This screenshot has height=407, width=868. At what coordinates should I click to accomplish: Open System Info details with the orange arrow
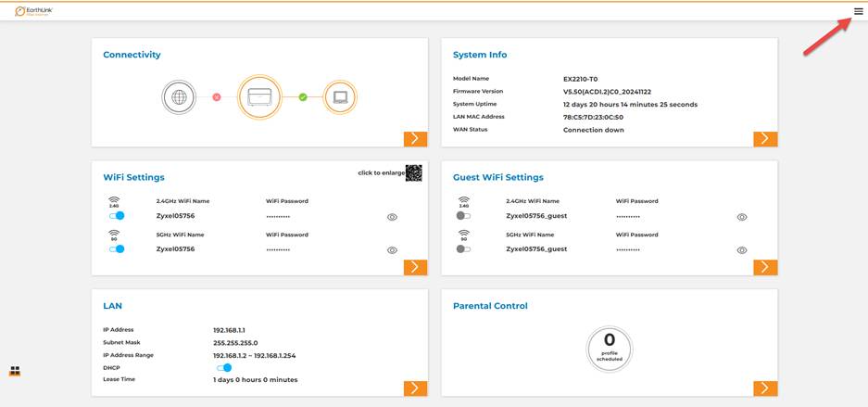tap(765, 139)
